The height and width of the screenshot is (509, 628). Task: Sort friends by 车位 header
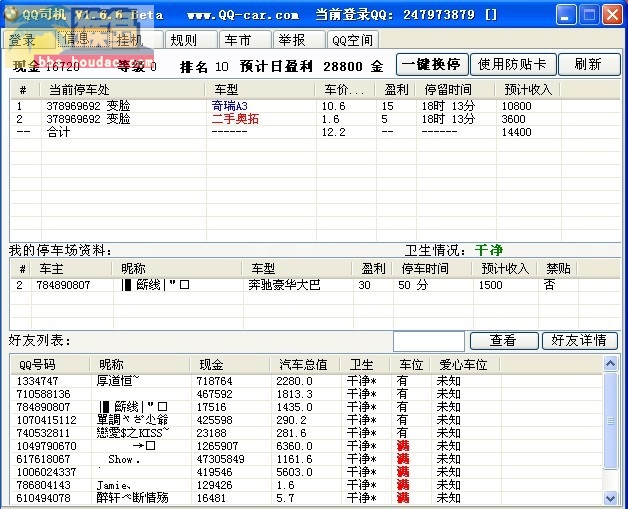click(x=410, y=364)
